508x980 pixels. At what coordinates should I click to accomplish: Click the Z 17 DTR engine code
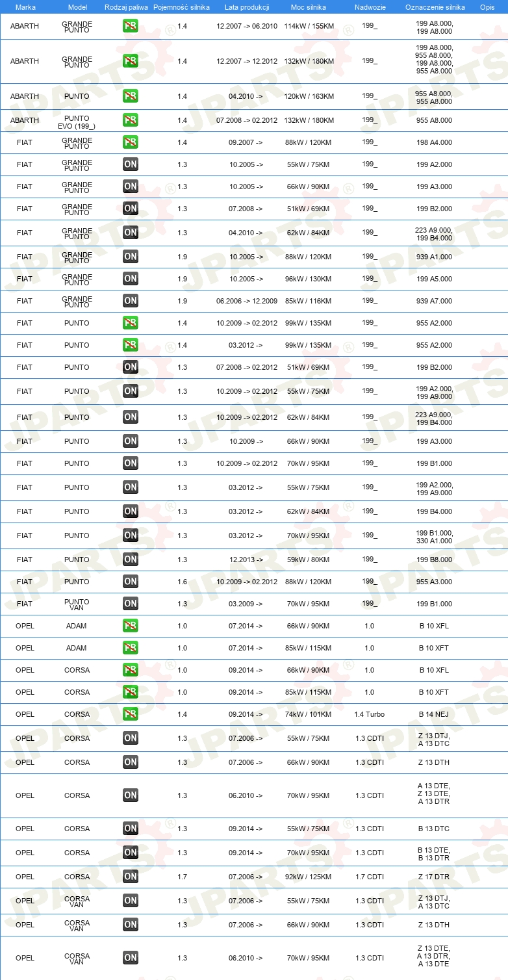434,877
